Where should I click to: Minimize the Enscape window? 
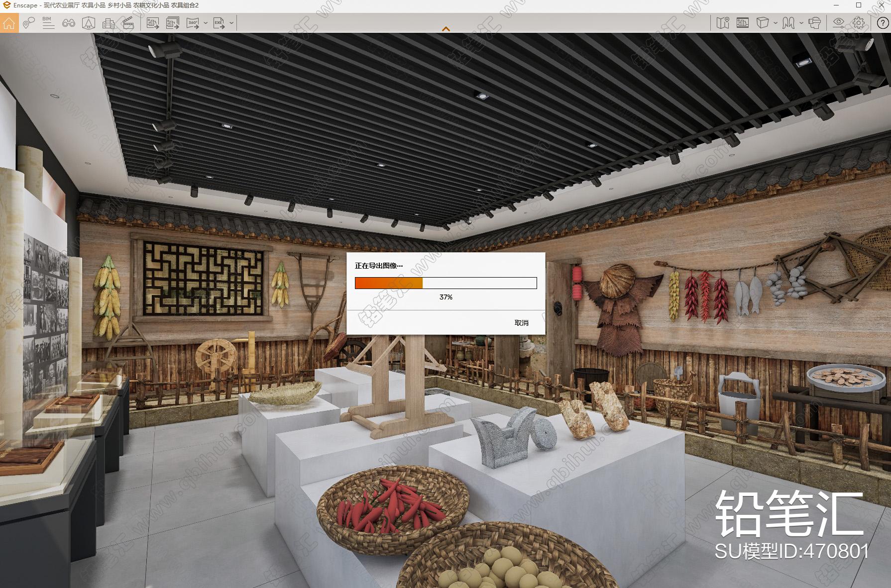pyautogui.click(x=836, y=5)
